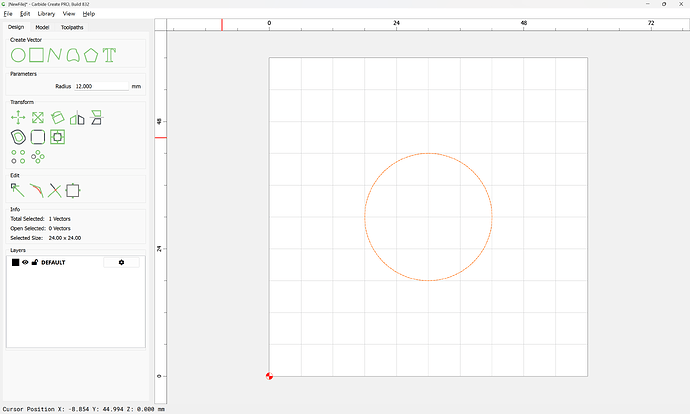Click the Radius input field
The width and height of the screenshot is (690, 414).
tap(100, 86)
